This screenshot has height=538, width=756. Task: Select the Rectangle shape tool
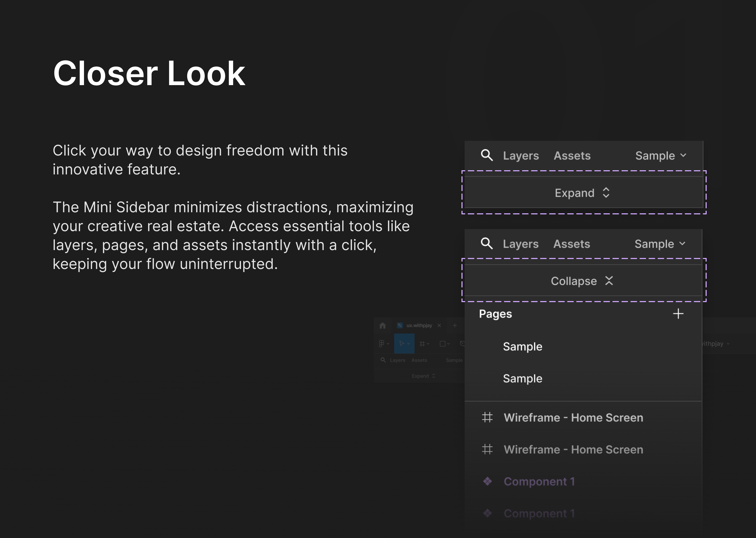[x=443, y=344]
